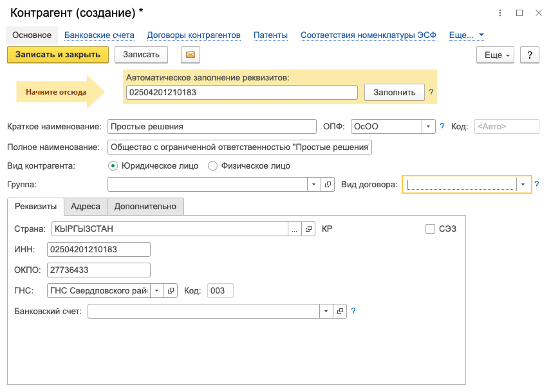551x392 pixels.
Task: Click the help question mark beside ОПФ
Action: (x=442, y=126)
